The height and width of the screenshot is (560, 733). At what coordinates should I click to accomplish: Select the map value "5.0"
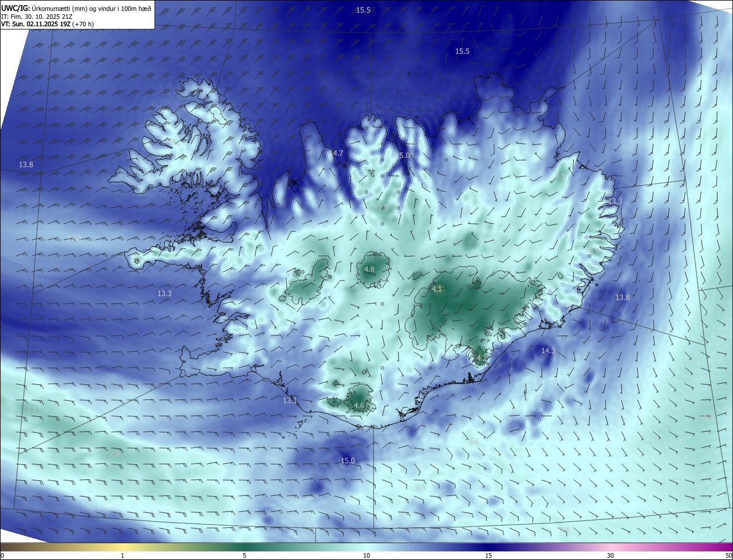point(404,155)
